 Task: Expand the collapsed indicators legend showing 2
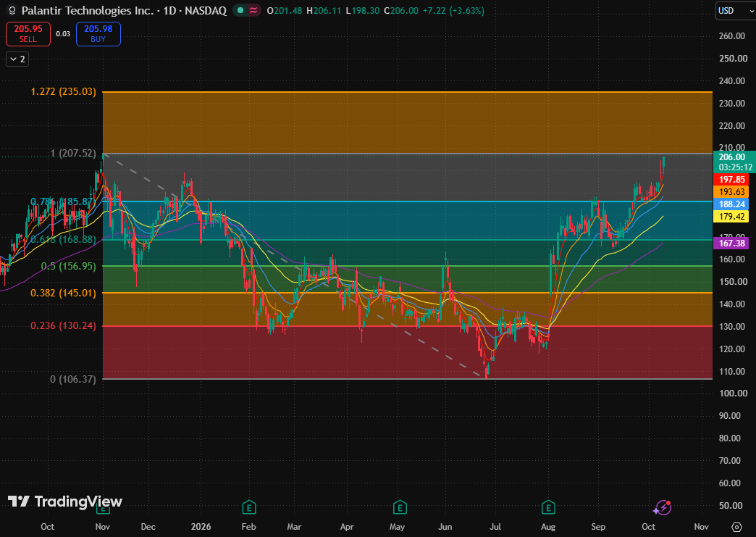(x=17, y=59)
